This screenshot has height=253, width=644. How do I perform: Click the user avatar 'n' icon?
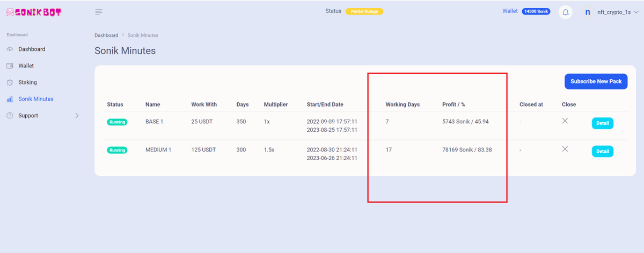(x=588, y=12)
